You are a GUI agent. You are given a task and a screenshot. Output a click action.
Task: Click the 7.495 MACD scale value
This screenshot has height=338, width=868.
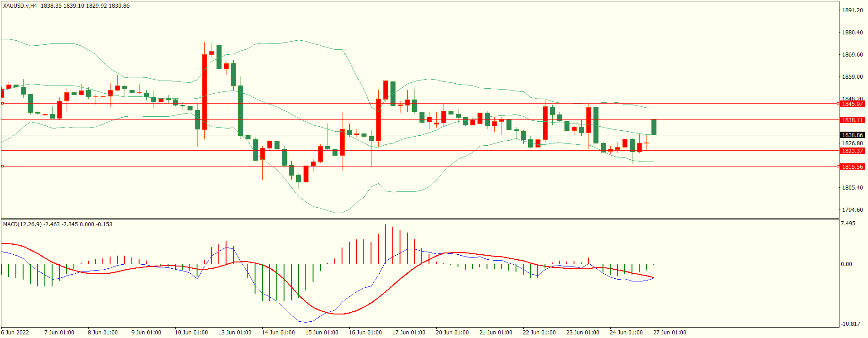(x=848, y=224)
